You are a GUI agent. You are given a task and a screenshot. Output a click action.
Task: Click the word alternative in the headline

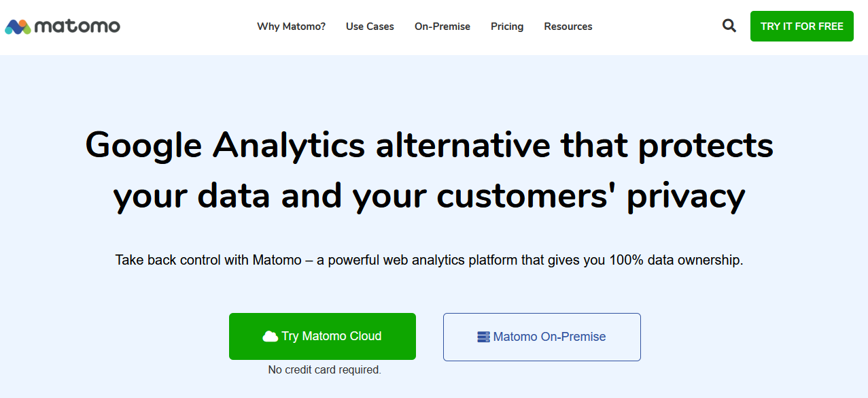coord(463,145)
